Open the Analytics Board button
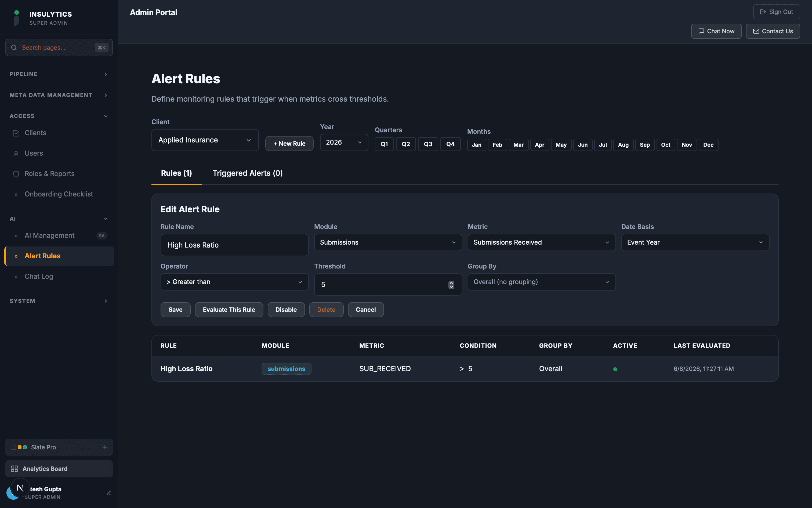This screenshot has width=812, height=508. click(x=59, y=469)
